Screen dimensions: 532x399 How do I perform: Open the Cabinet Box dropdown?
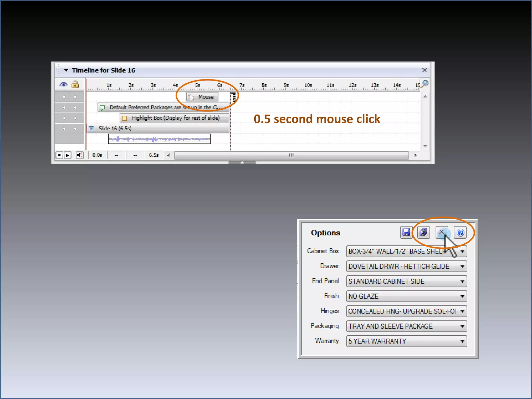pos(407,251)
